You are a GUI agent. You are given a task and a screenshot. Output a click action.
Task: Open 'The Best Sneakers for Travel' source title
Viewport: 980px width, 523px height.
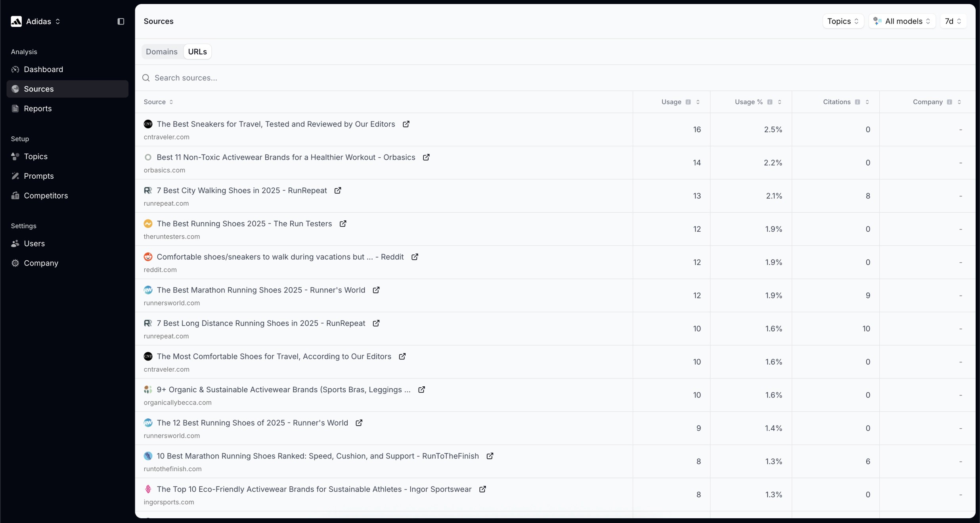276,124
